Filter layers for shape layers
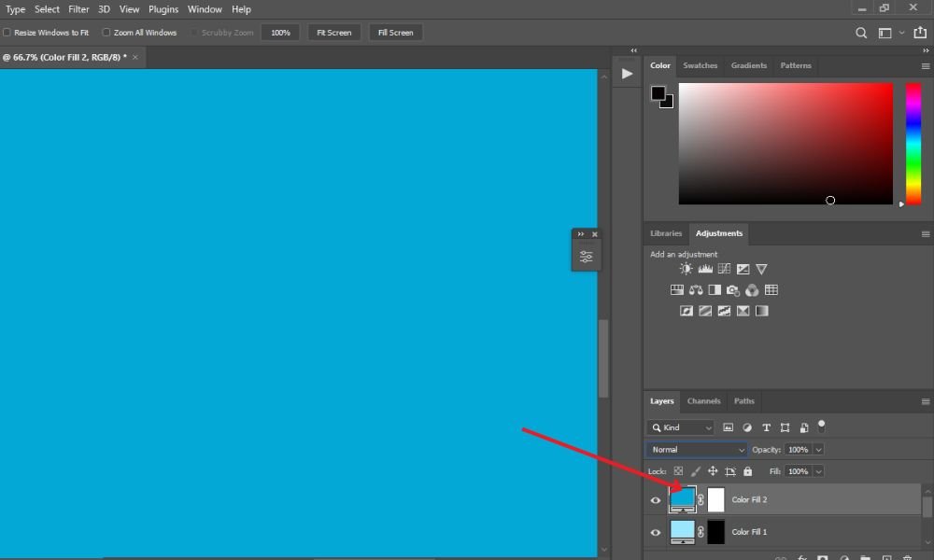Viewport: 934px width, 560px height. pos(785,427)
